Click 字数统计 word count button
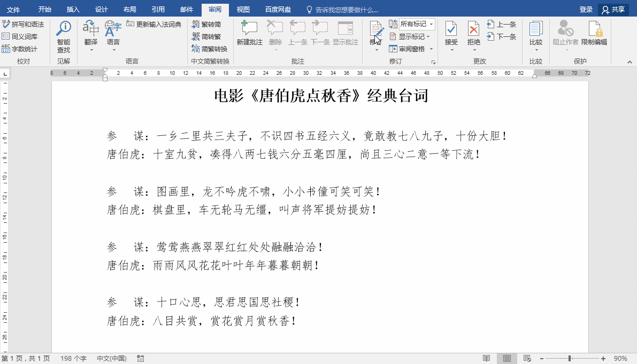 coord(19,49)
